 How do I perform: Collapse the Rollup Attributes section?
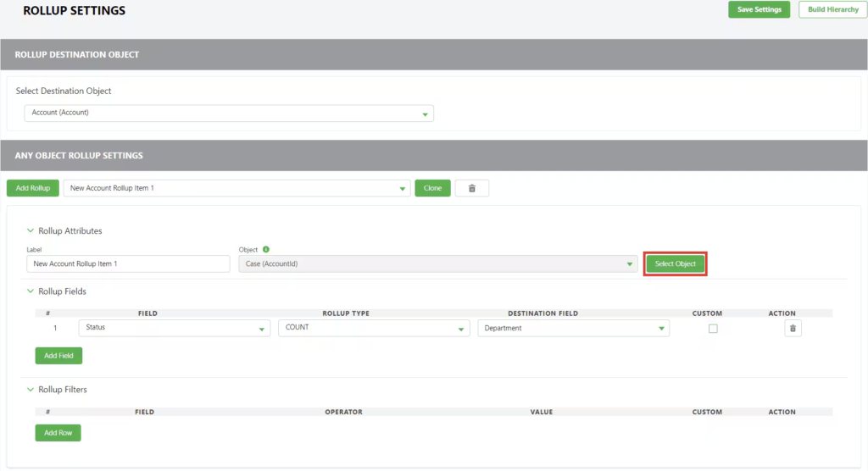click(31, 230)
